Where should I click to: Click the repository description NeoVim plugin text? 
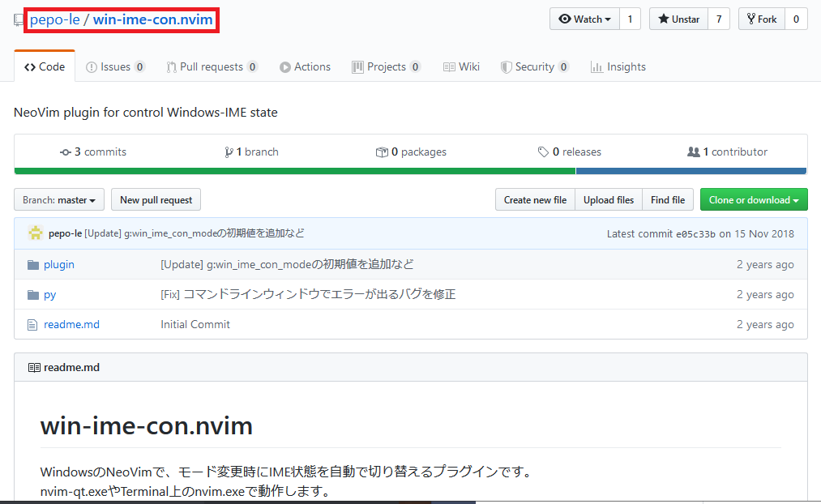(x=146, y=113)
